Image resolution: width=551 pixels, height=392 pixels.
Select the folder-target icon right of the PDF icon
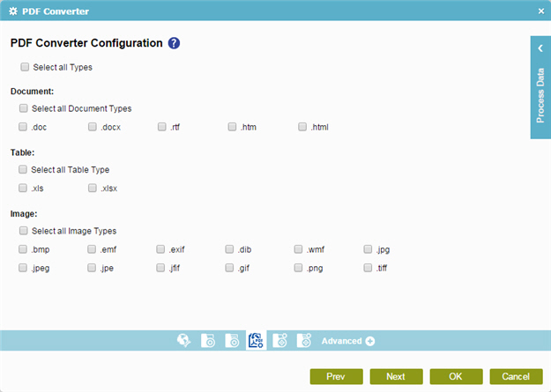(x=280, y=340)
